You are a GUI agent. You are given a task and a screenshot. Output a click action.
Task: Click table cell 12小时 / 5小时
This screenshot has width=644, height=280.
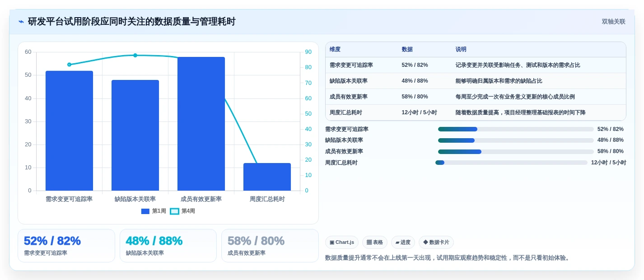419,112
